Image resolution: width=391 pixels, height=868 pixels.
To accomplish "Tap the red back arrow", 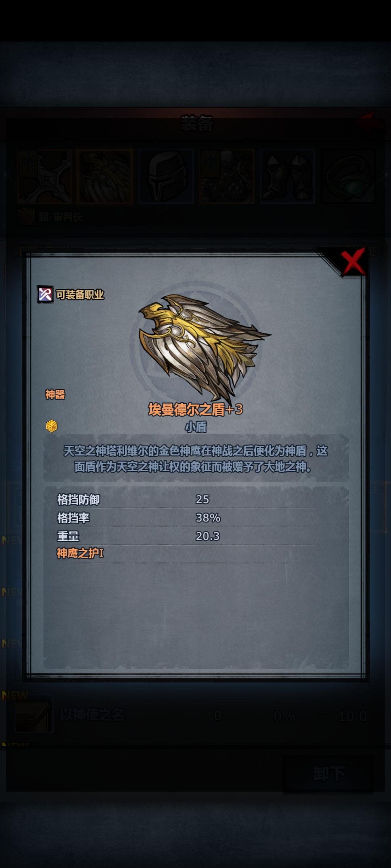I will 369,122.
